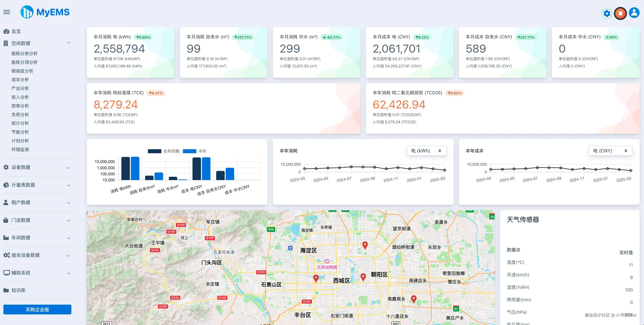Open the notification bell icon

pyautogui.click(x=620, y=13)
